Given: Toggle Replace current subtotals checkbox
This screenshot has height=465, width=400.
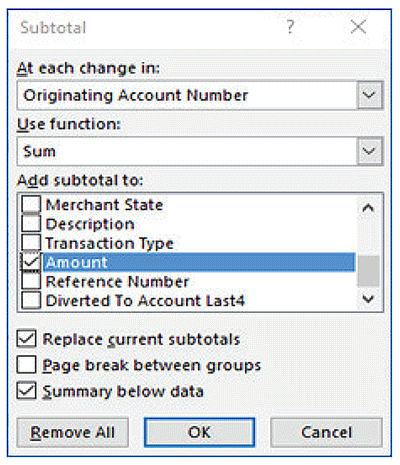Looking at the screenshot, I should point(26,339).
